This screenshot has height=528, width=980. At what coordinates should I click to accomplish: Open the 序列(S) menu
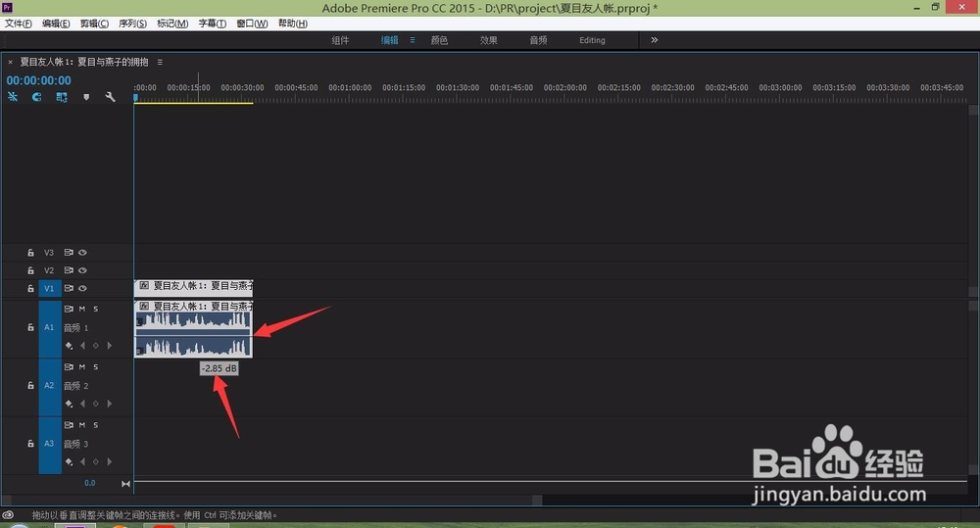coord(132,24)
